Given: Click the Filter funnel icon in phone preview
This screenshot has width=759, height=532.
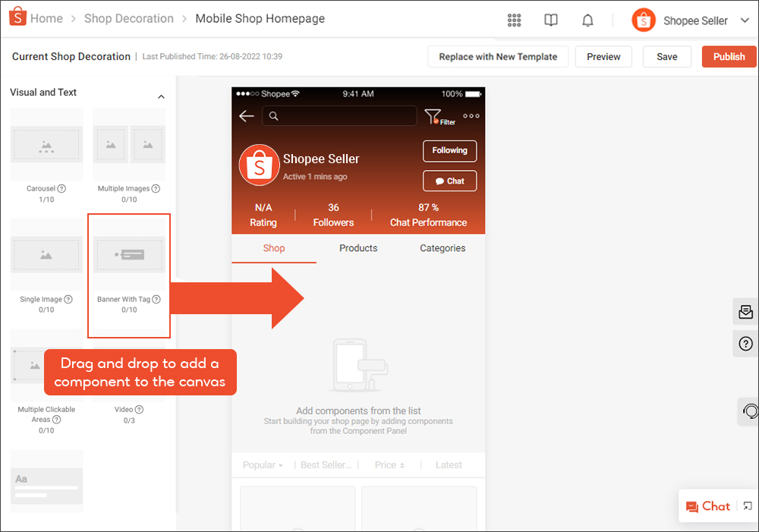Looking at the screenshot, I should click(x=433, y=116).
